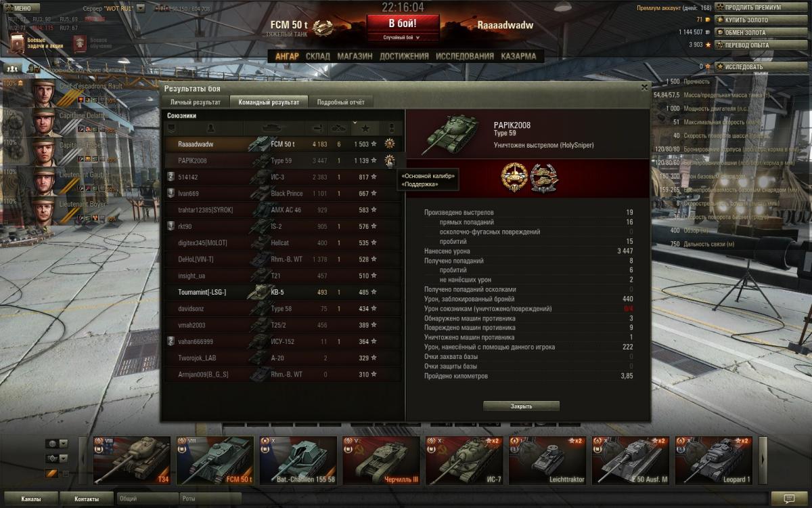Viewport: 812px width, 508px height.
Task: Select the Bat.-Chatillon 155 58 tank thumbnail
Action: pyautogui.click(x=298, y=461)
